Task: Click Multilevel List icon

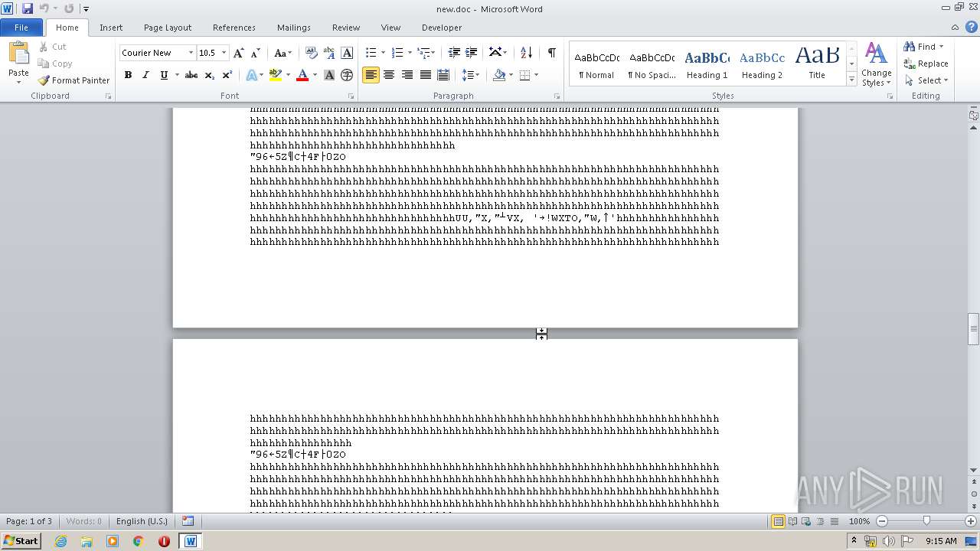Action: coord(423,53)
